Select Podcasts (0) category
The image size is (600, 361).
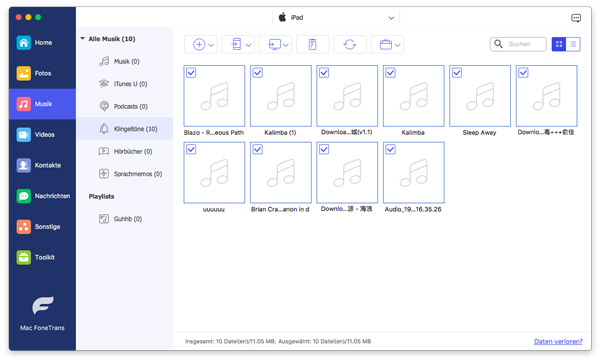125,106
